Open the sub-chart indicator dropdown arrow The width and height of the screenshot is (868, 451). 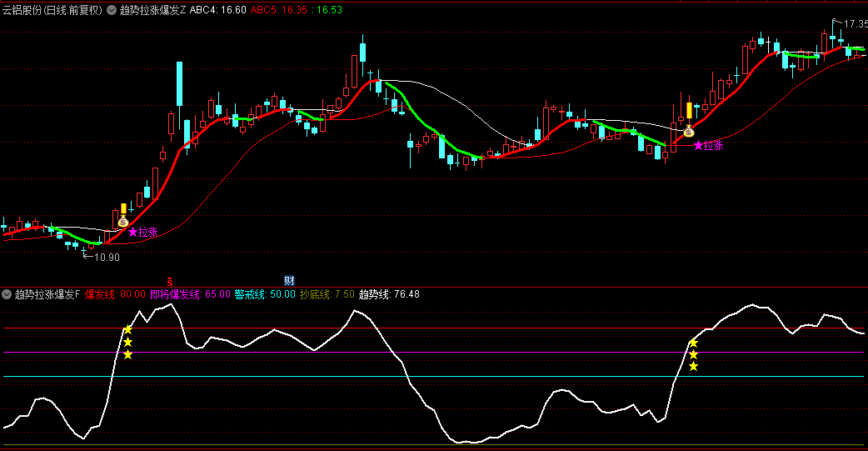pos(7,294)
